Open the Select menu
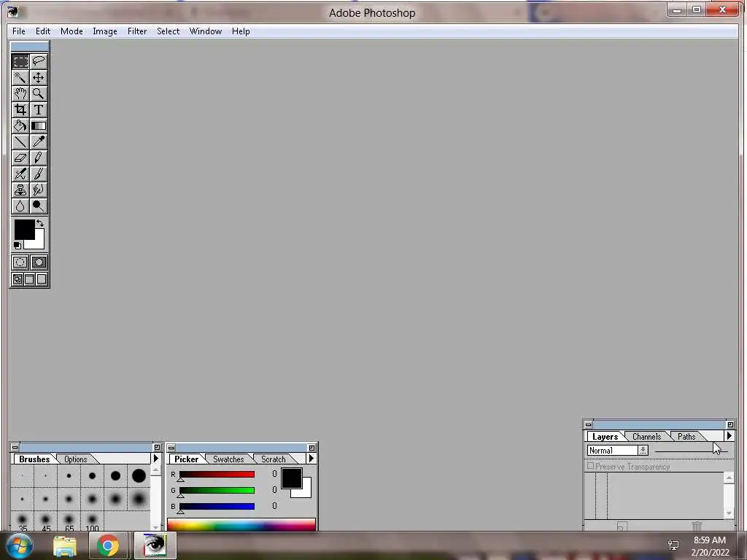 [169, 31]
